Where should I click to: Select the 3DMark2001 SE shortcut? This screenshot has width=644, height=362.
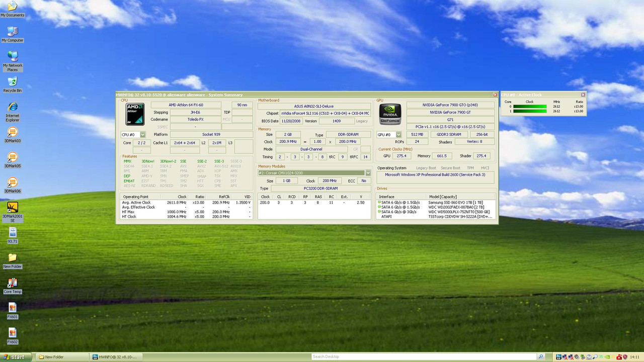click(x=12, y=212)
